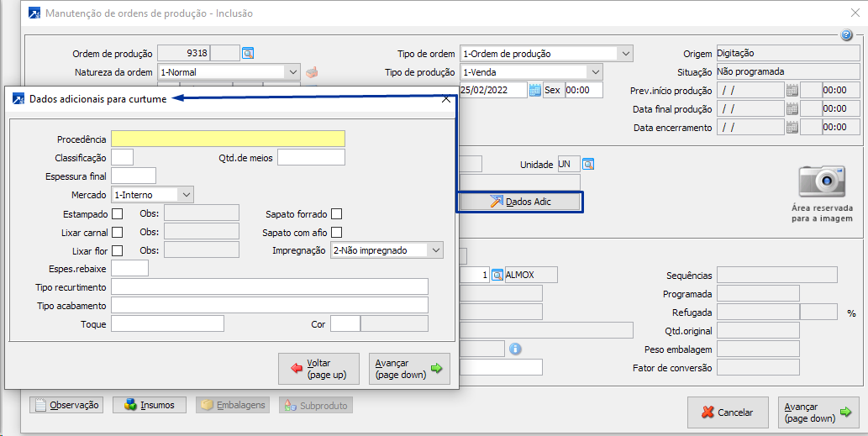The image size is (868, 436).
Task: Enable the Sapato com afio checkbox
Action: tap(336, 233)
